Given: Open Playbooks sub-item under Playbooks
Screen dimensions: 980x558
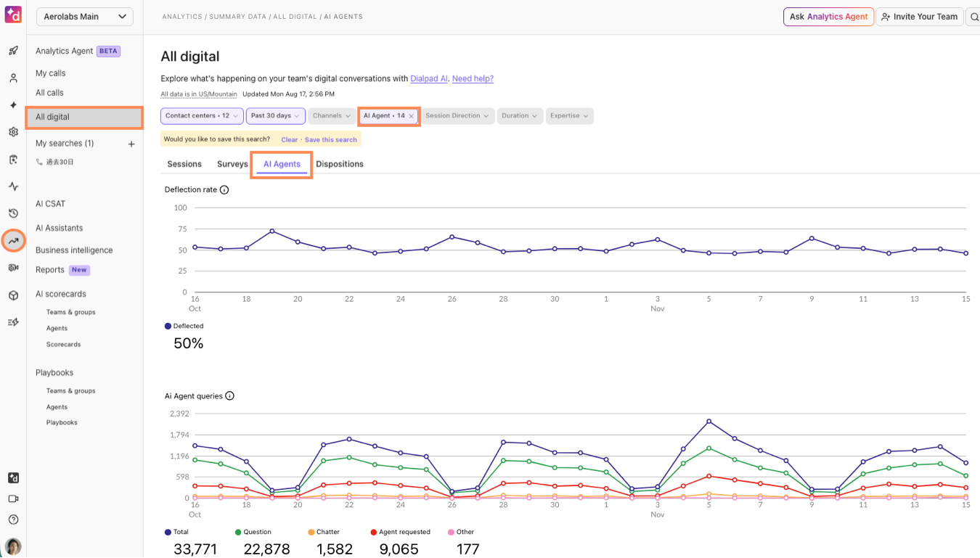Looking at the screenshot, I should 62,423.
